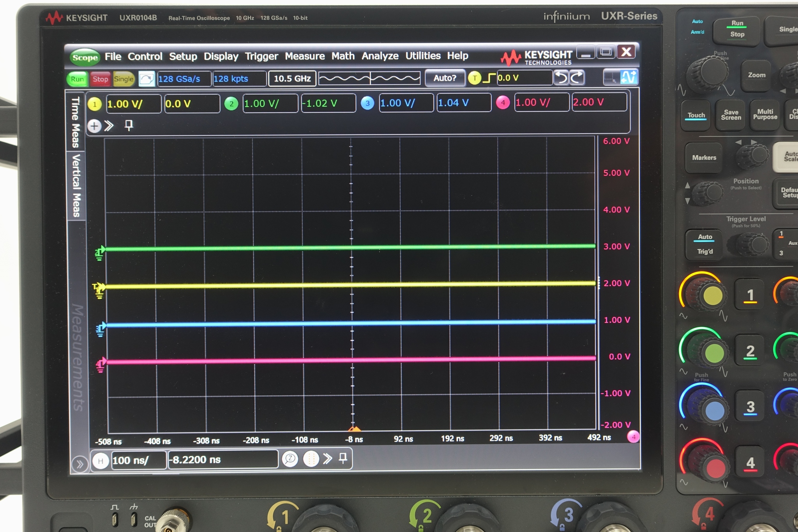Click the Auto? trigger mode button
Screen dimensions: 798x532
point(445,78)
